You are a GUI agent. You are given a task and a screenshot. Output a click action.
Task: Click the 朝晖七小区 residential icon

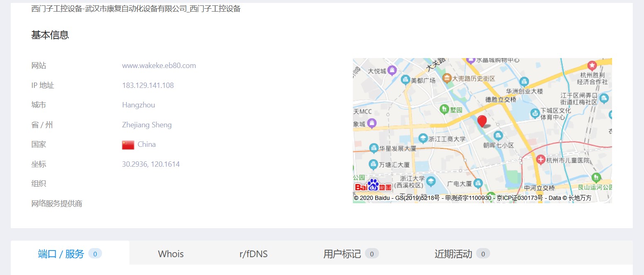coord(498,136)
